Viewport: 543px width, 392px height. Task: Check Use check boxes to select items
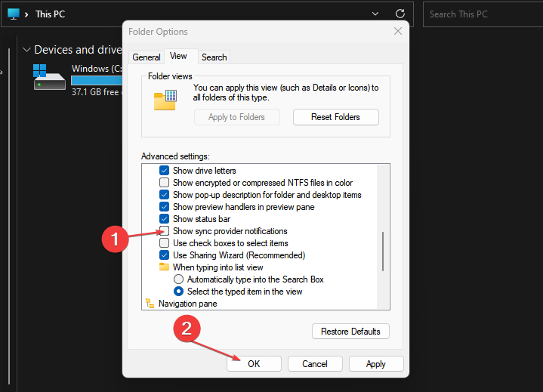coord(164,242)
